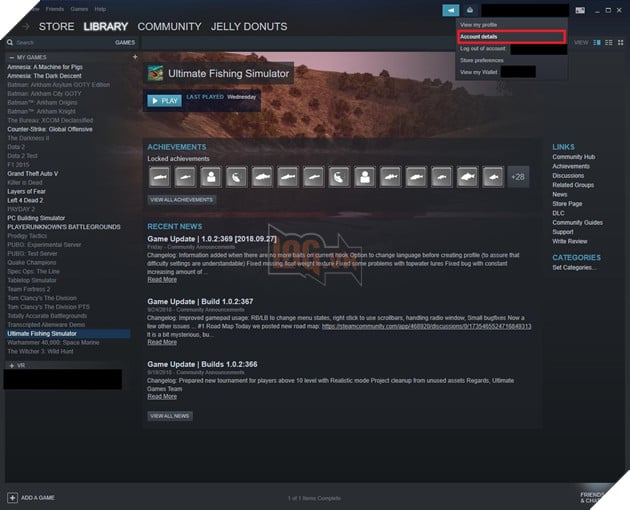630x510 pixels.
Task: Select Amnesia: The Dark Descent
Action: [44, 76]
